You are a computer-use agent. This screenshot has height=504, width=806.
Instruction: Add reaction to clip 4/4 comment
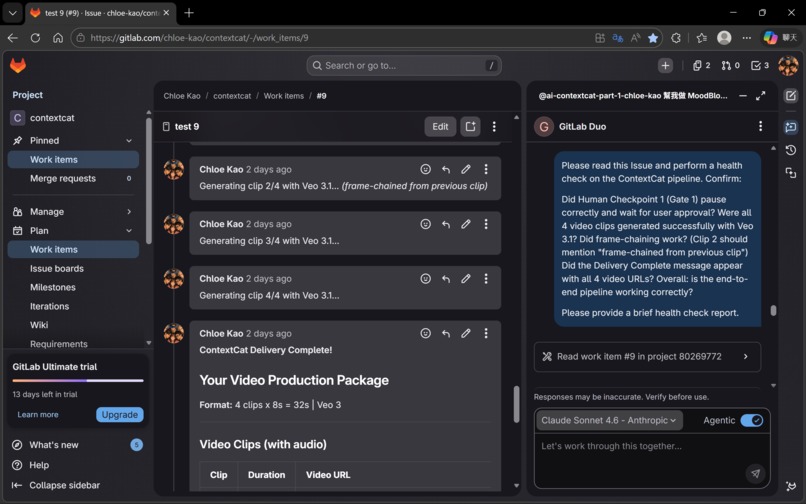coord(426,279)
